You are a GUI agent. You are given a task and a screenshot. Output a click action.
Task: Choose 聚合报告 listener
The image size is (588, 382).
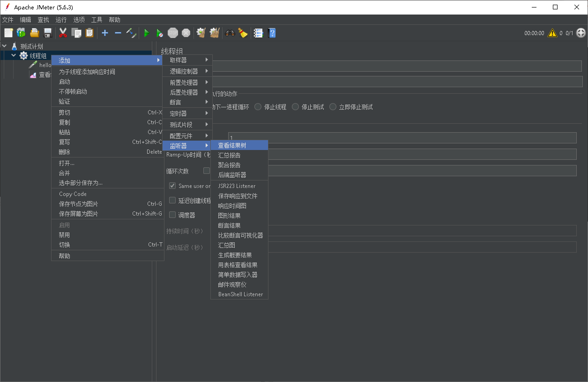coord(239,165)
